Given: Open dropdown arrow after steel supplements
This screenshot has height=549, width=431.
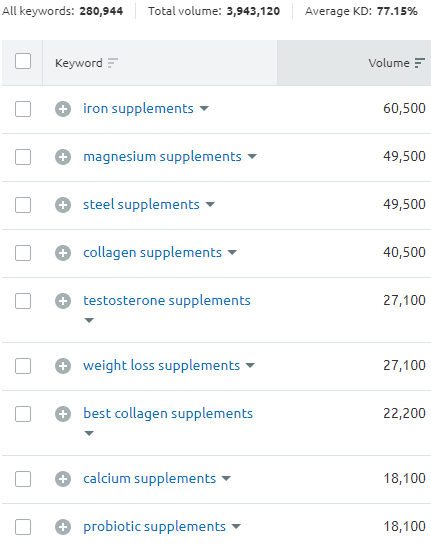Looking at the screenshot, I should tap(210, 204).
